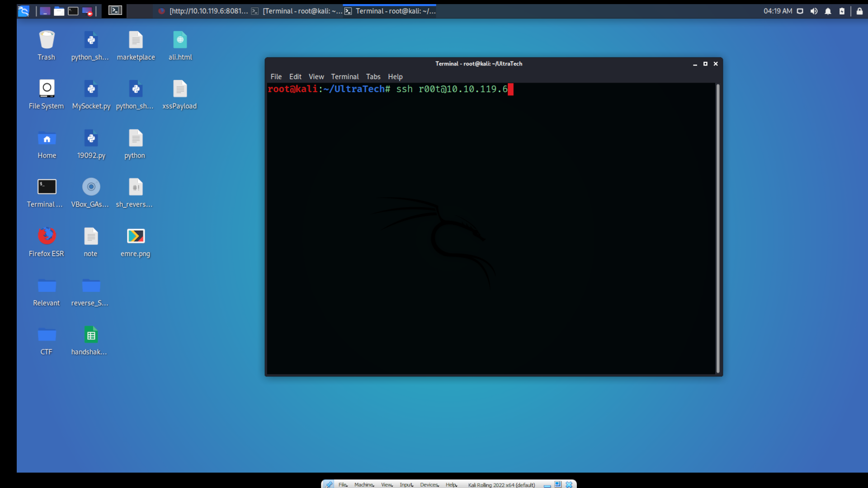Open the Kali applications menu icon
The height and width of the screenshot is (488, 868).
(x=24, y=11)
